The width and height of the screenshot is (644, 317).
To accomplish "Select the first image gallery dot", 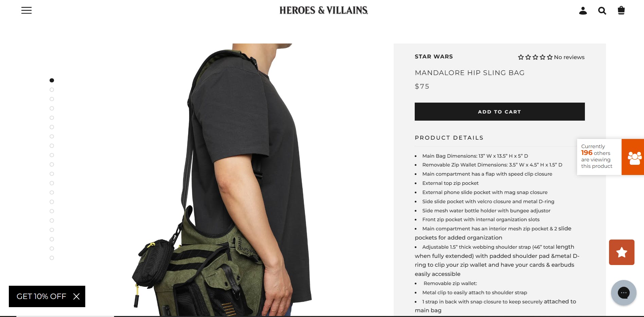I will pyautogui.click(x=52, y=80).
